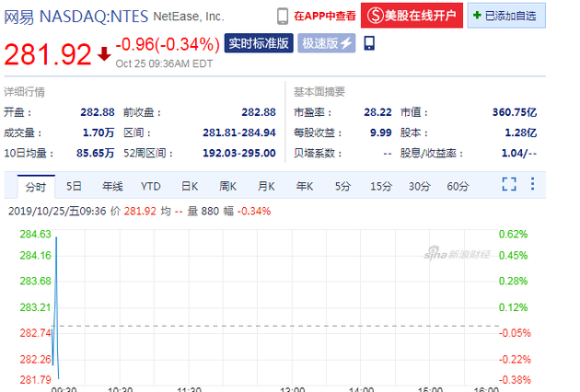580x392 pixels.
Task: Open the 周K chart tab
Action: 227,186
